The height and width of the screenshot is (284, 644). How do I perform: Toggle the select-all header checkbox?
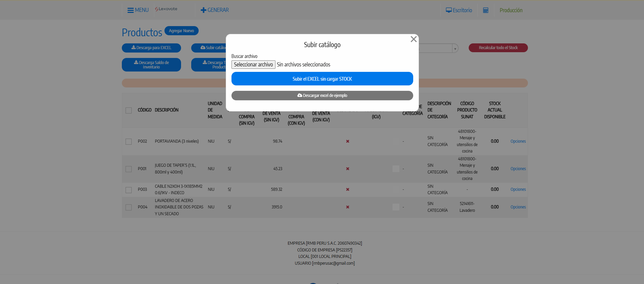pyautogui.click(x=129, y=110)
